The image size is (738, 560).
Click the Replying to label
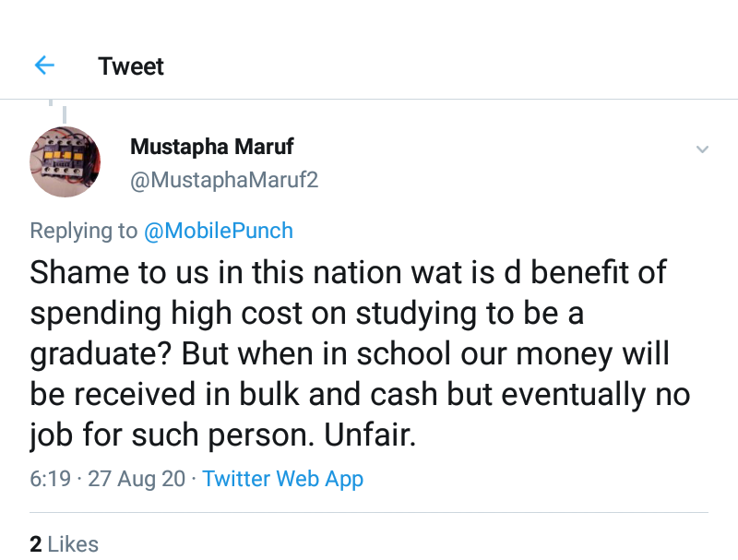click(x=84, y=231)
